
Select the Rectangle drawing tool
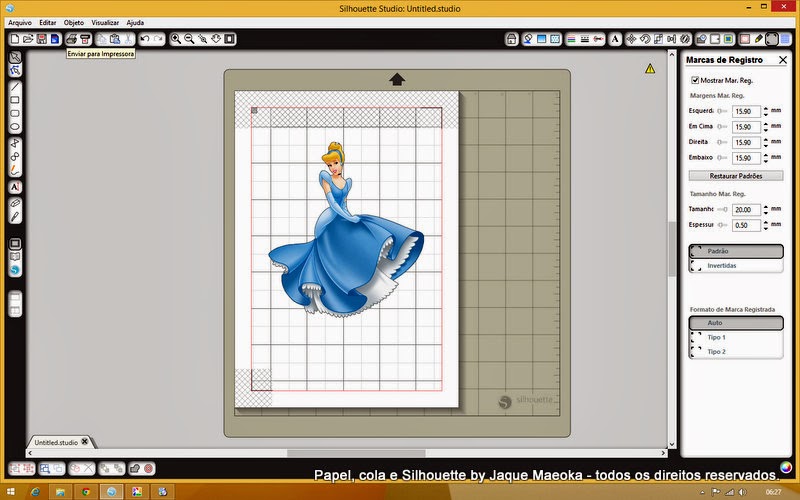click(x=15, y=100)
